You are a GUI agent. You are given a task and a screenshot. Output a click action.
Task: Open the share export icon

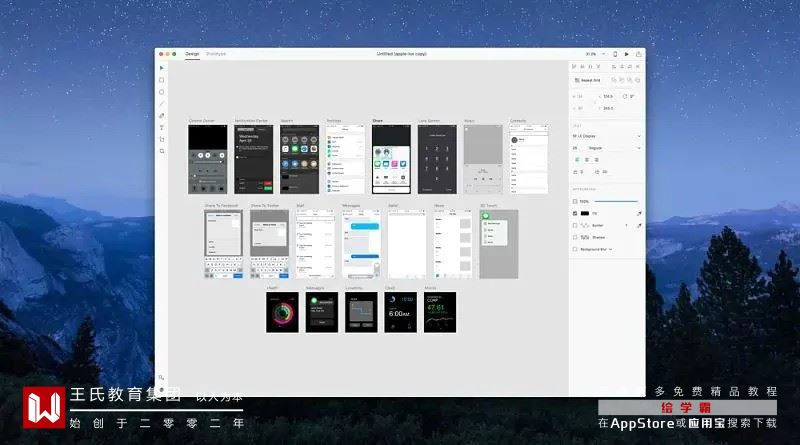[638, 54]
